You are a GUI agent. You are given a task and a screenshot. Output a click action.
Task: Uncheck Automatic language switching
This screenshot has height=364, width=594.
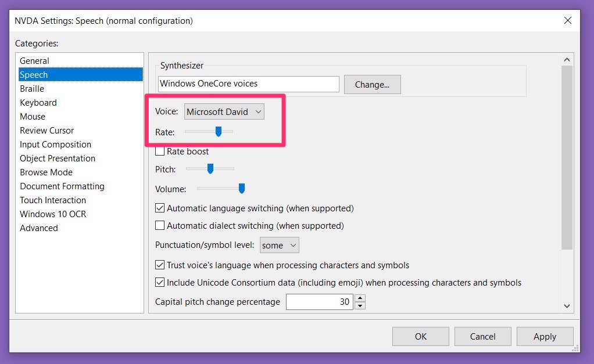[160, 208]
